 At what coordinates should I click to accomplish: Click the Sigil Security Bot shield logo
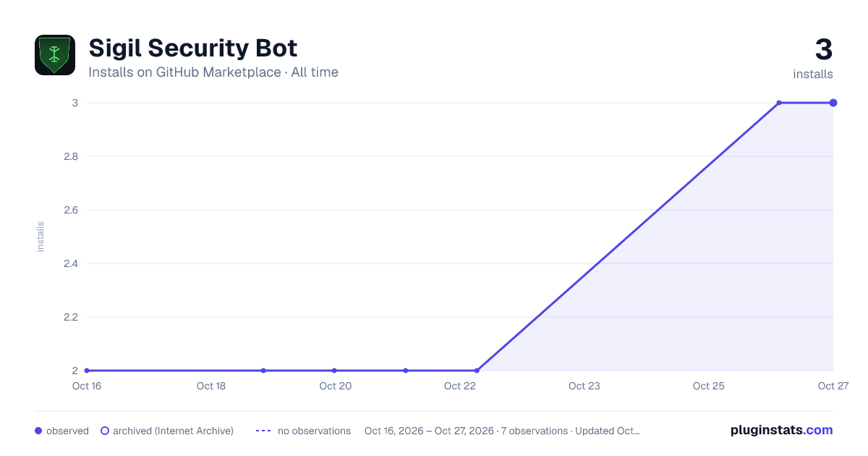(x=55, y=55)
